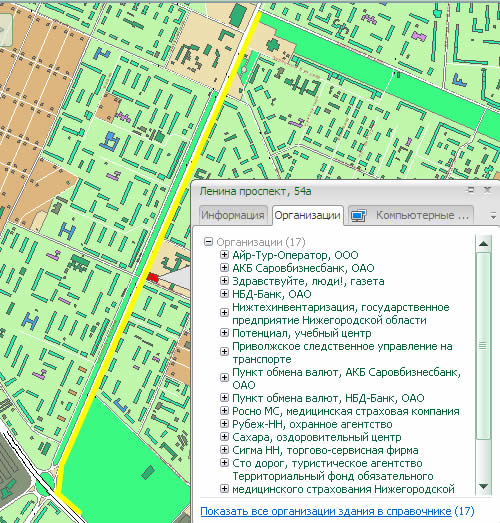Select Росно МС, медицинская страховая компания
500x523 pixels.
(x=346, y=411)
